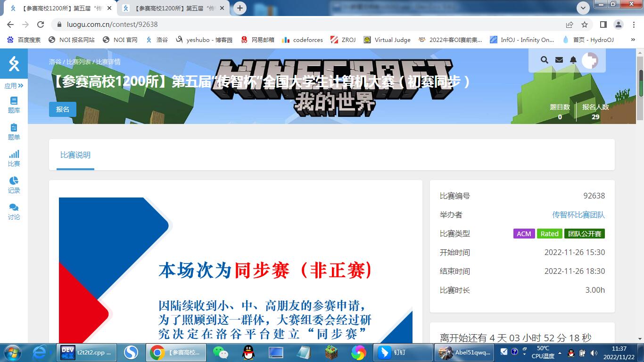
Task: Switch to Dev-C++ t2t2t2.cpp window
Action: 87,352
